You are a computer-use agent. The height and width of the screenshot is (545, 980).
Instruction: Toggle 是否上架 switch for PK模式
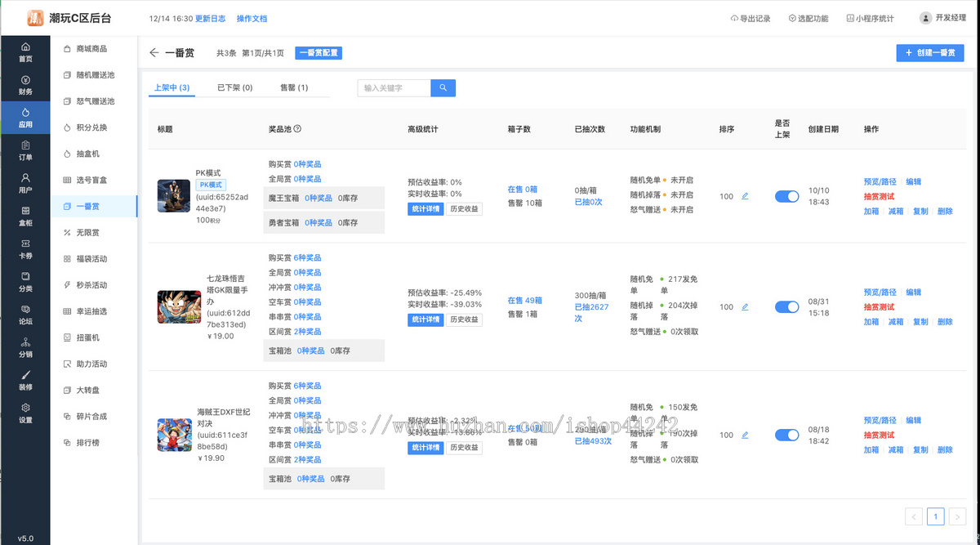pyautogui.click(x=786, y=196)
